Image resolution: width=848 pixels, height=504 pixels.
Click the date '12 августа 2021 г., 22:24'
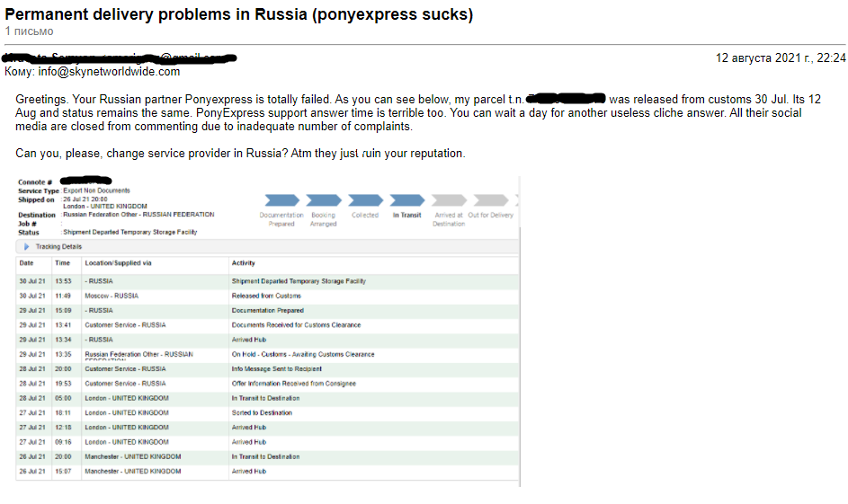click(x=781, y=57)
